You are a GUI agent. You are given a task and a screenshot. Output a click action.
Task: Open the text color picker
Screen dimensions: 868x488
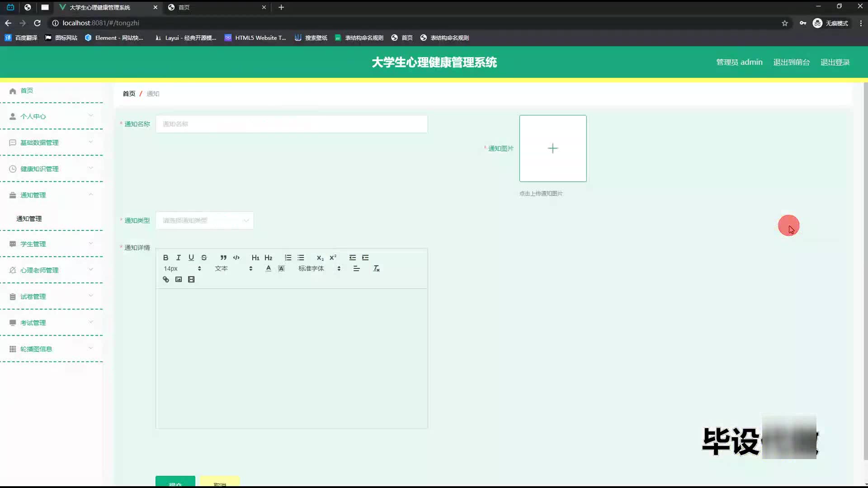(x=269, y=268)
